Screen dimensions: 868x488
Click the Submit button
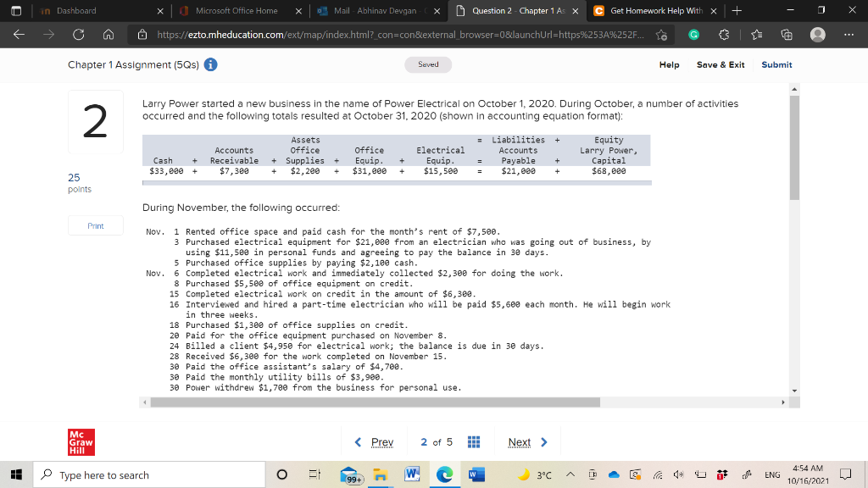(x=776, y=64)
